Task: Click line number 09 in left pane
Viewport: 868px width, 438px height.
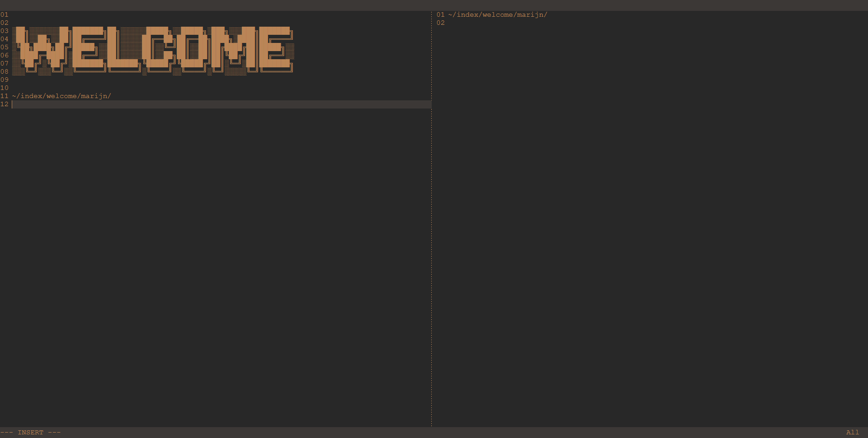Action: coord(5,80)
